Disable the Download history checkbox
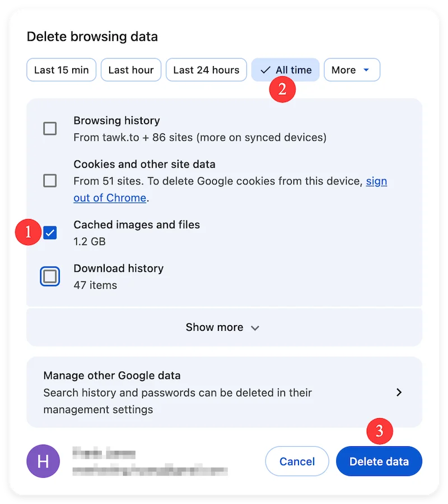Viewport: 448px width, 504px height. [50, 276]
